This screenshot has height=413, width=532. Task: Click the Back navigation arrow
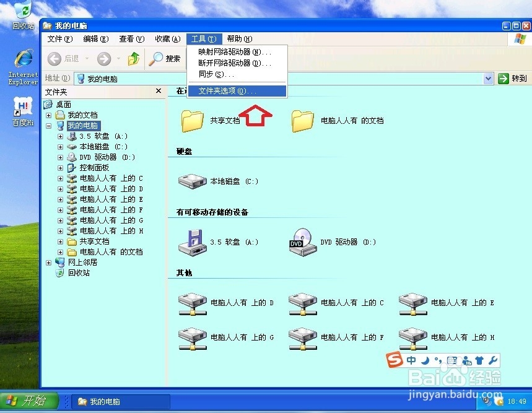pos(54,59)
